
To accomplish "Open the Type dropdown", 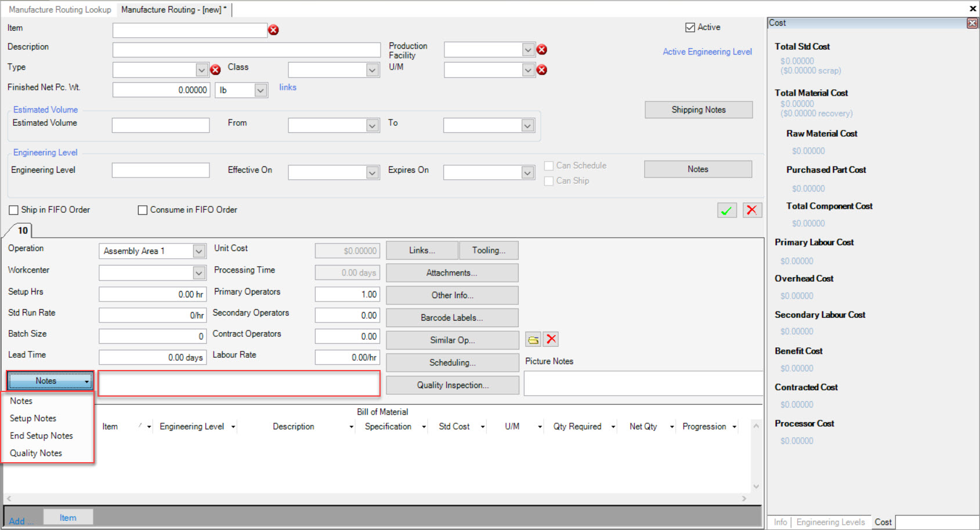I will 201,70.
